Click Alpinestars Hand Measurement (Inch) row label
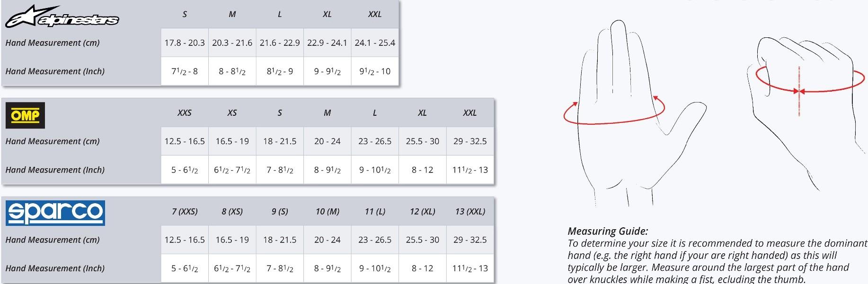 (x=55, y=71)
